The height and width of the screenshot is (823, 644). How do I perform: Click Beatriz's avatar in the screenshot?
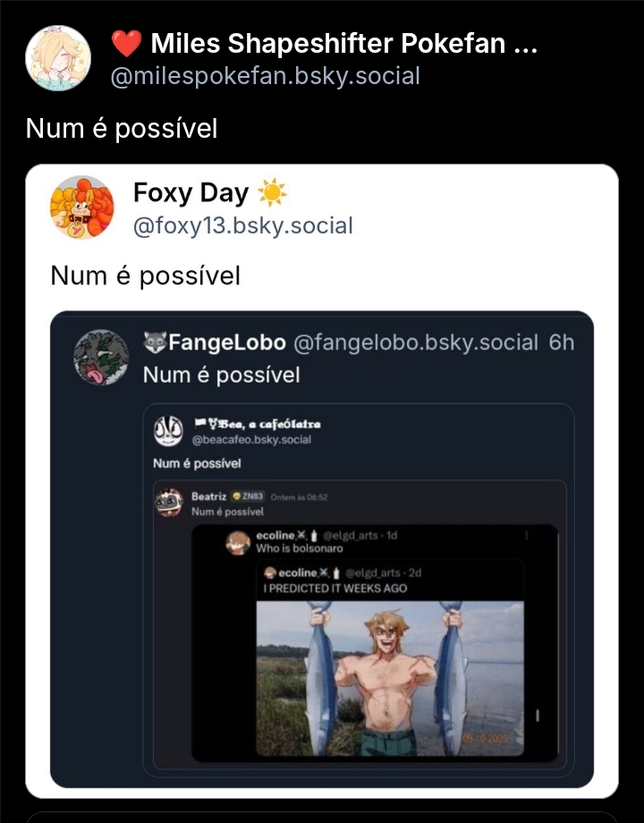[x=169, y=503]
